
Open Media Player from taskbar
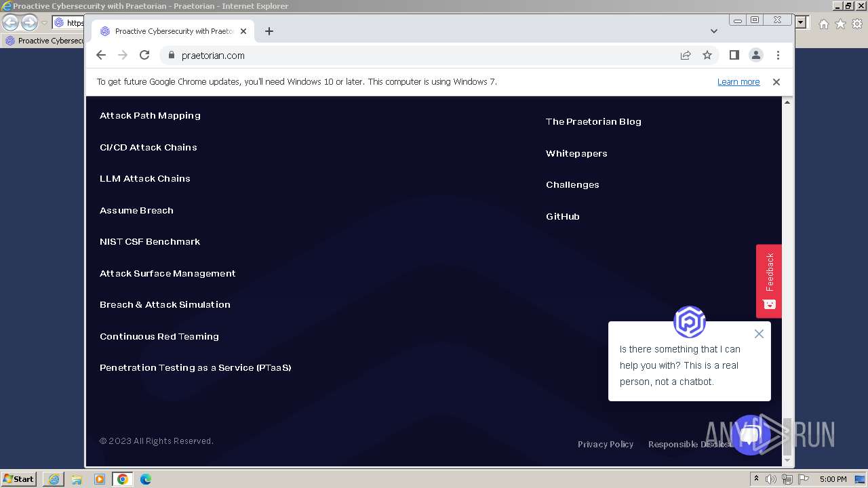click(x=100, y=479)
